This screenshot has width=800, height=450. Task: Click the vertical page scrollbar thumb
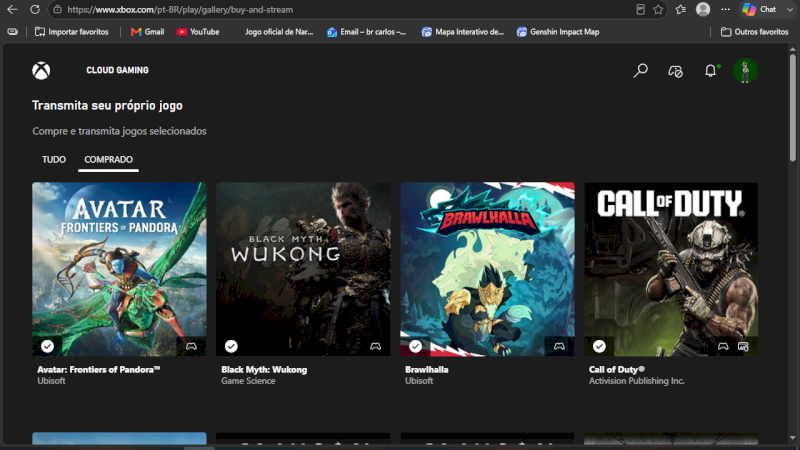[x=792, y=107]
